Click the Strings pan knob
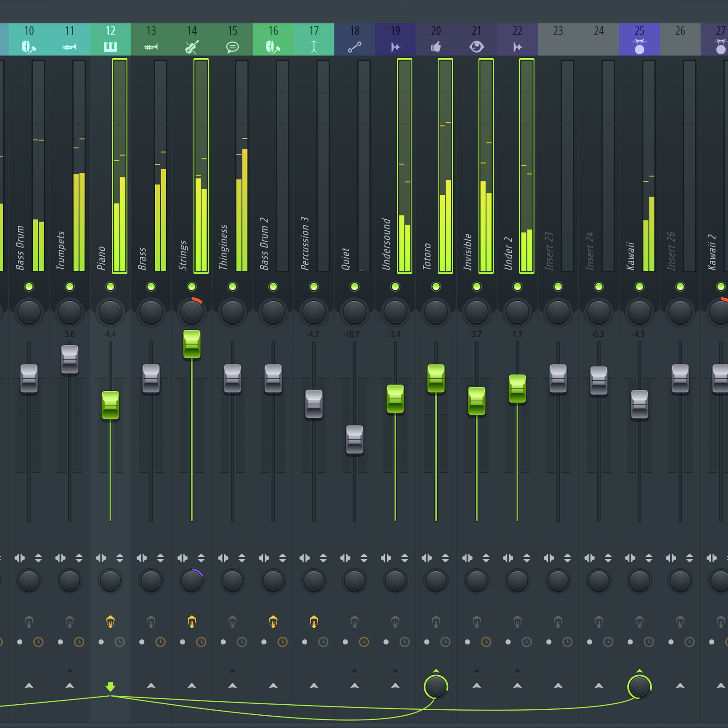Viewport: 728px width, 728px height. (x=192, y=312)
